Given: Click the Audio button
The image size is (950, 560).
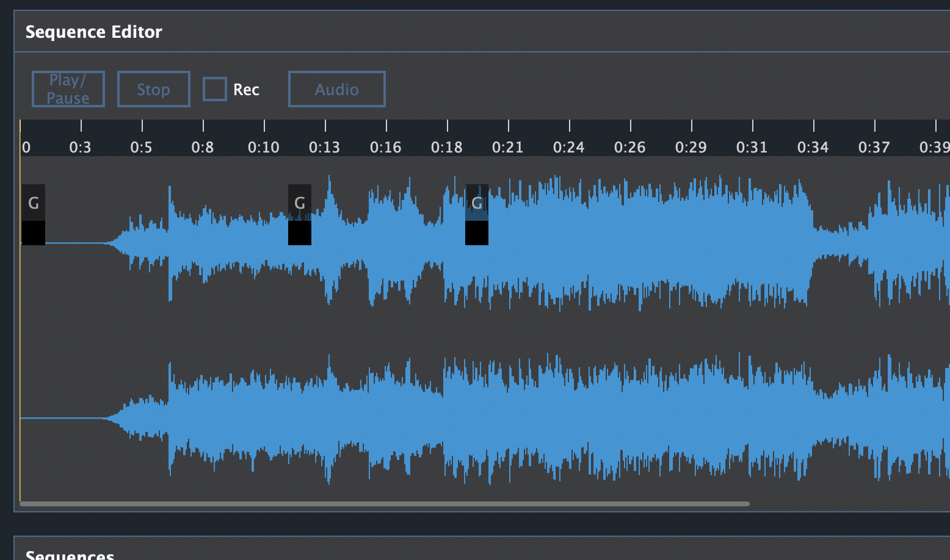Looking at the screenshot, I should (336, 89).
